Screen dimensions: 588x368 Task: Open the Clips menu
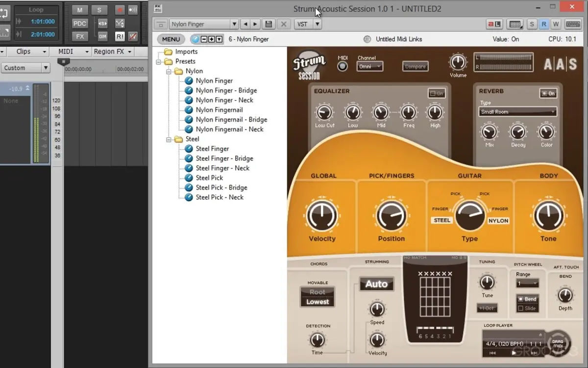[30, 52]
